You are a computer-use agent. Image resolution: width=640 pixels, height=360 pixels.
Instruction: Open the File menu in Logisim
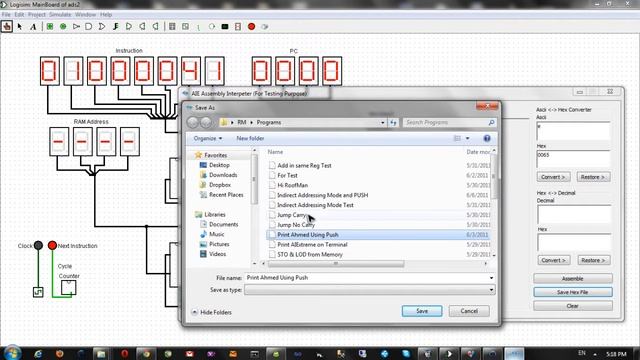click(6, 15)
